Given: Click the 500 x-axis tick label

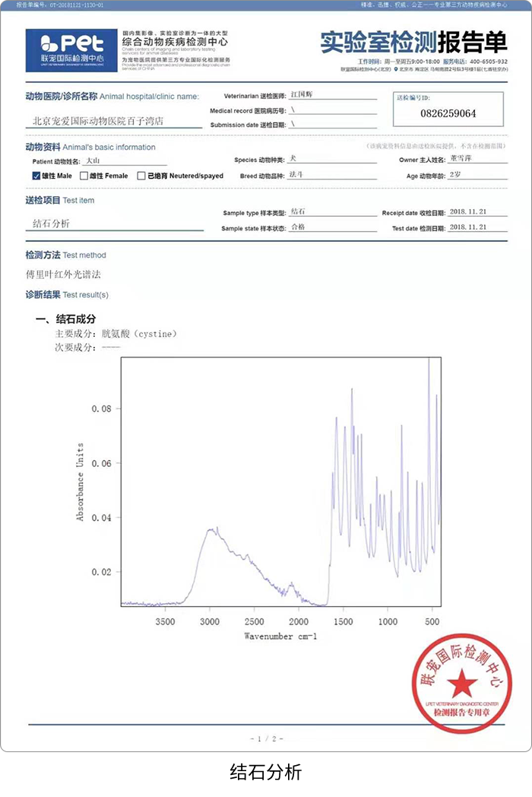Looking at the screenshot, I should tap(432, 621).
